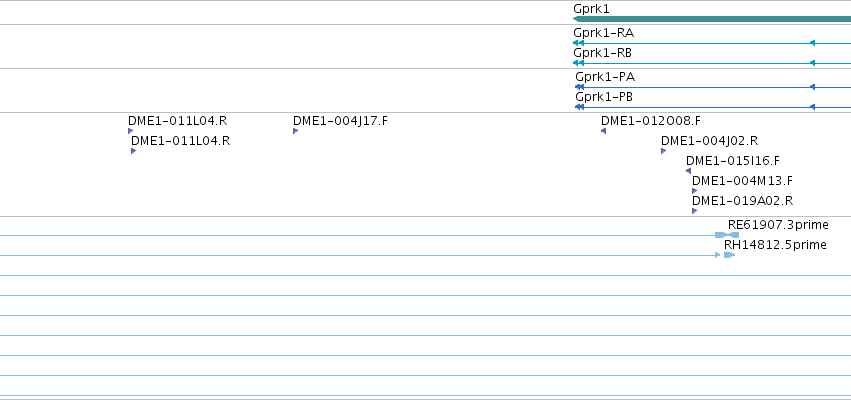This screenshot has width=851, height=400.
Task: Click the RH14812.5prime label
Action: coord(775,245)
